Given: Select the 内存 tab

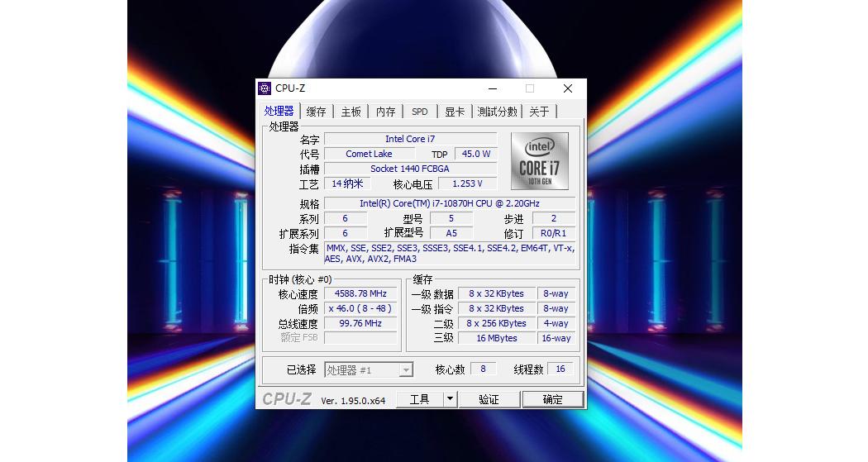Looking at the screenshot, I should pyautogui.click(x=385, y=112).
